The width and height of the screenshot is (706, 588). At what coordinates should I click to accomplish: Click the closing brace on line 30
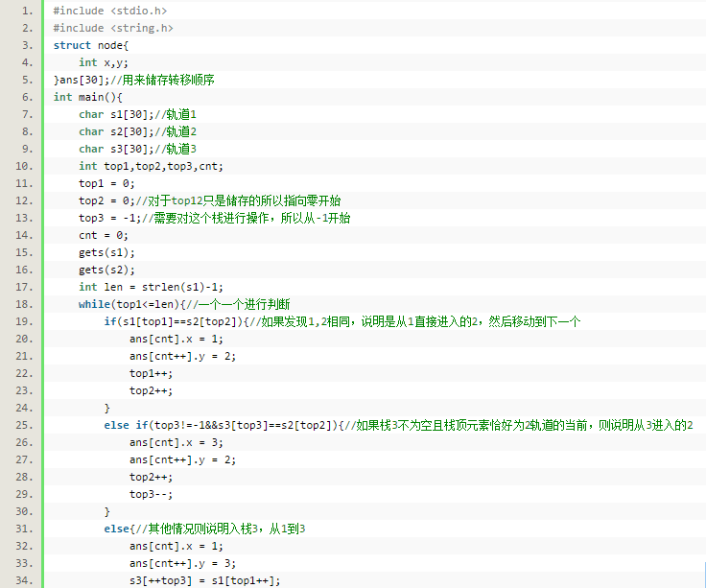[x=107, y=511]
